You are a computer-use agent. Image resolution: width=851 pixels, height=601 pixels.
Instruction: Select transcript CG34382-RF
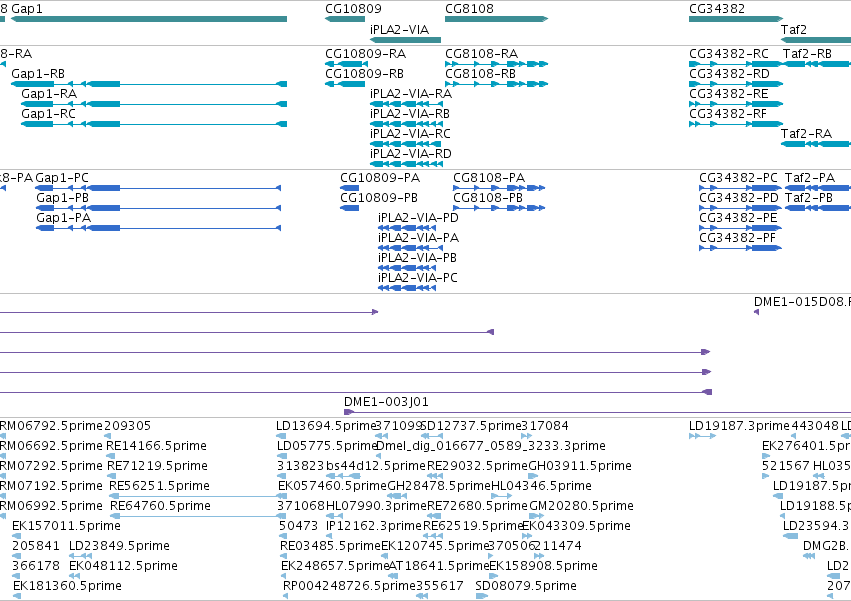click(x=736, y=124)
